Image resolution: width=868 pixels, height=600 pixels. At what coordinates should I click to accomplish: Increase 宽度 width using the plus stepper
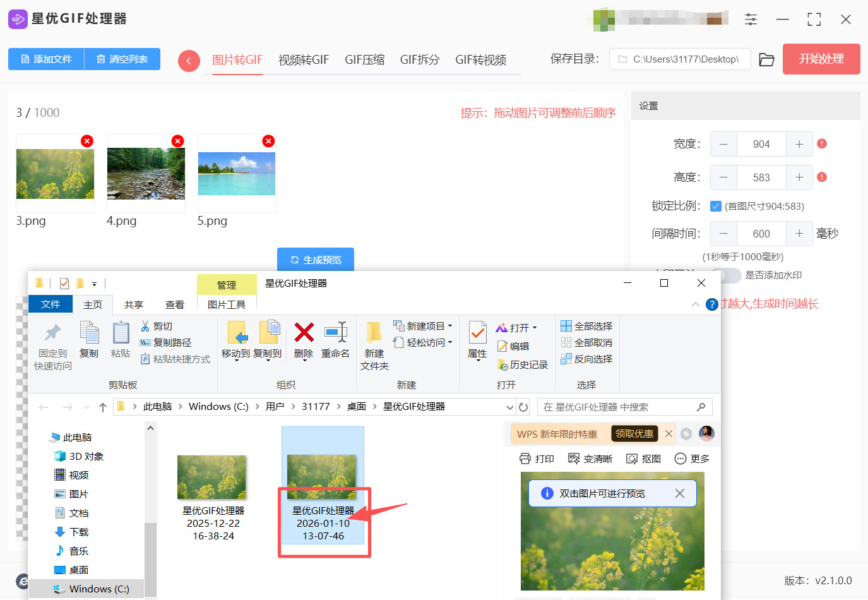coord(799,144)
